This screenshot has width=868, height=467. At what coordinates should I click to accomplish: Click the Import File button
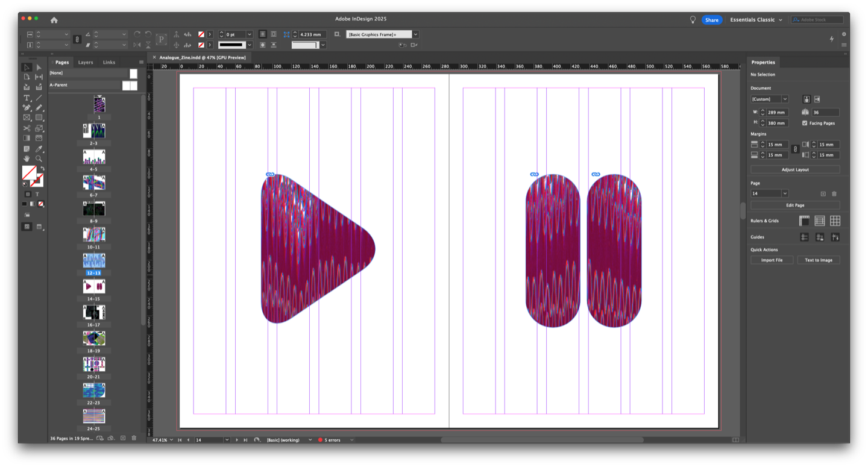(x=772, y=260)
